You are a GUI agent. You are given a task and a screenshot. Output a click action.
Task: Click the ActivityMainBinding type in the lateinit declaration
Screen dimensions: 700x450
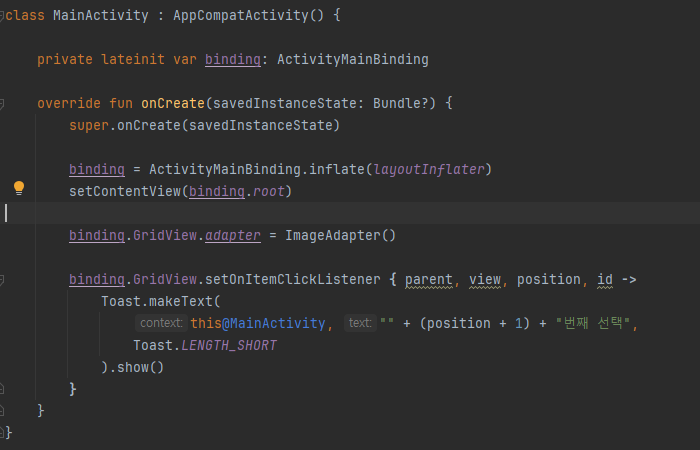[x=353, y=59]
